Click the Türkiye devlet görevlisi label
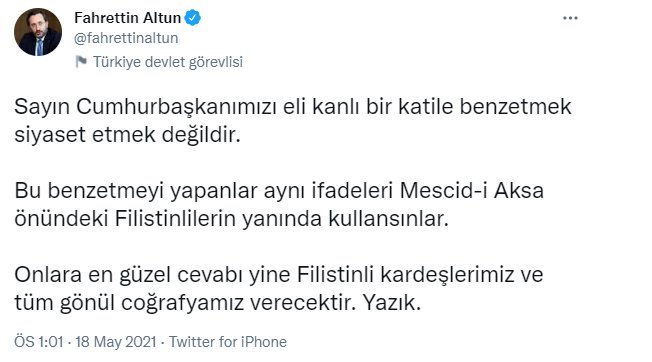Viewport: 652px width, 362px height. [x=168, y=62]
